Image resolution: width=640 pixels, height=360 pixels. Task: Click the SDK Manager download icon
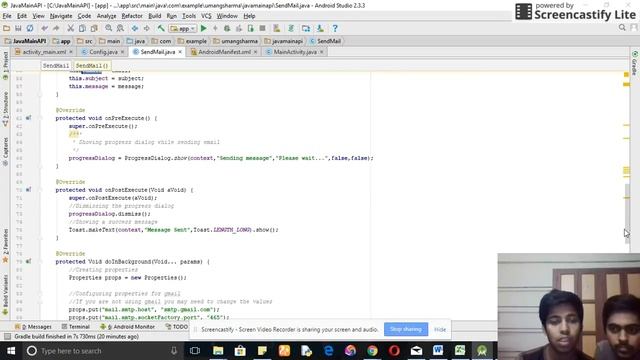pos(320,29)
